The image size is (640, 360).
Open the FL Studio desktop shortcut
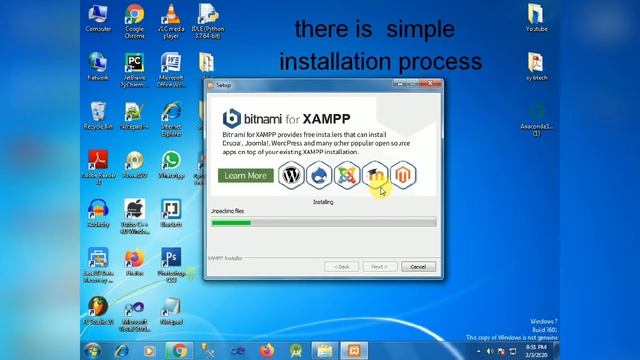98,311
